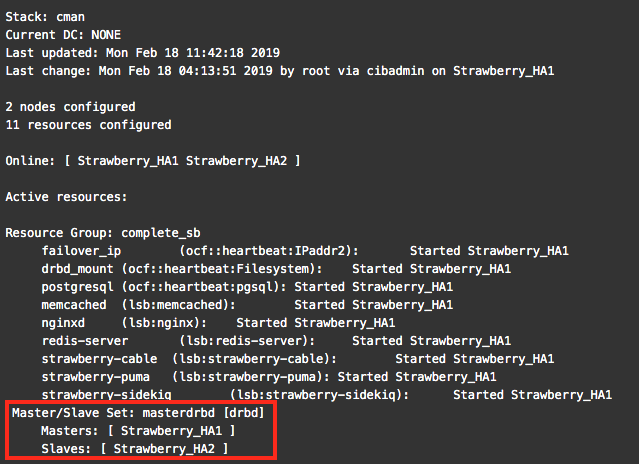Image resolution: width=639 pixels, height=464 pixels.
Task: Click the '11 resources configured' text
Action: tap(88, 125)
